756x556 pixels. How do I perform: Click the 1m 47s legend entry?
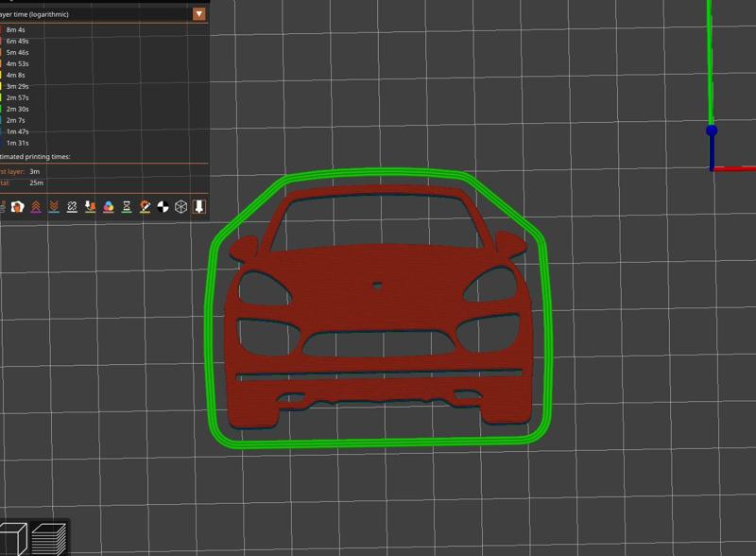click(15, 131)
